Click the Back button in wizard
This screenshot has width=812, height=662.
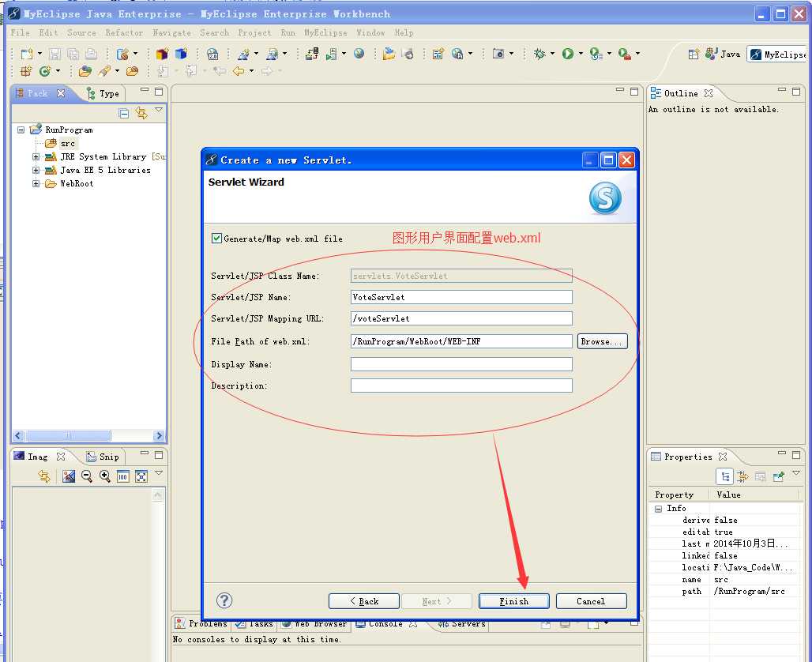[364, 601]
